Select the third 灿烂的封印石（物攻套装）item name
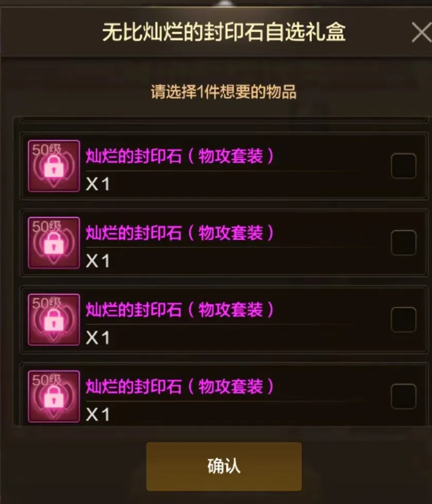 coord(180,310)
